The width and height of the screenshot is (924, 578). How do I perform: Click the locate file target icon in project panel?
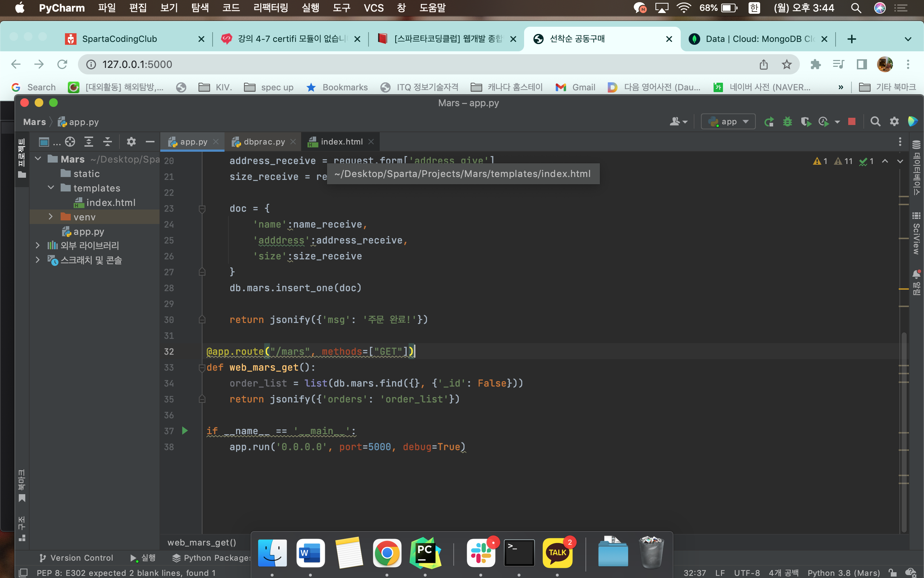pos(70,142)
